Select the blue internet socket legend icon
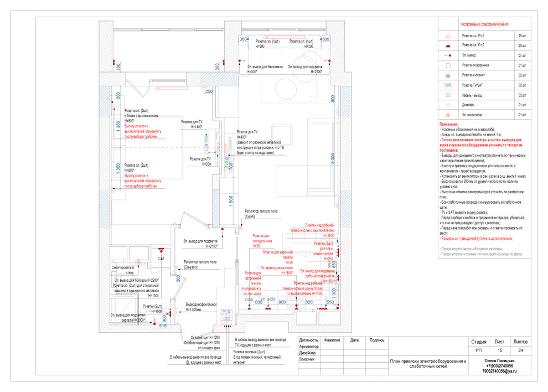 (449, 75)
